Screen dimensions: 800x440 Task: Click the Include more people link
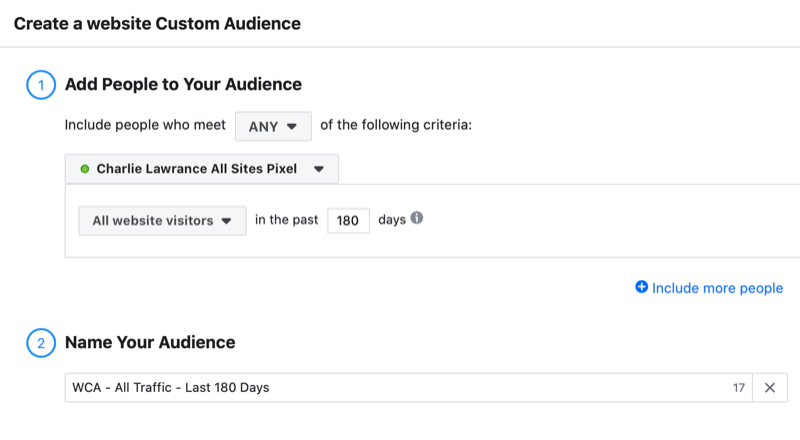[x=717, y=288]
